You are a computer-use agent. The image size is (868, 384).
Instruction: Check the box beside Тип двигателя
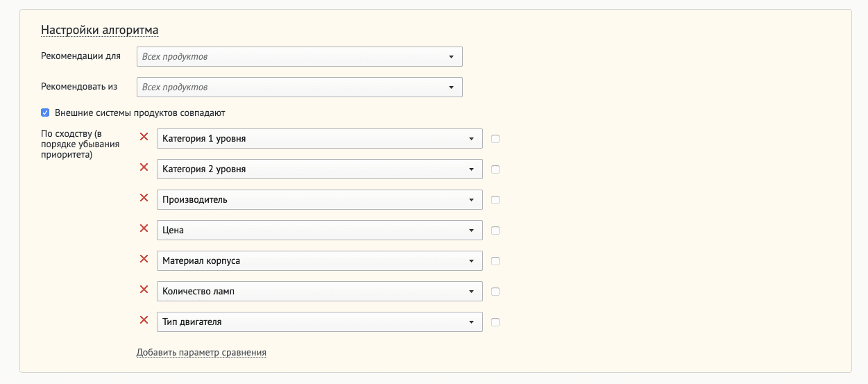(495, 322)
